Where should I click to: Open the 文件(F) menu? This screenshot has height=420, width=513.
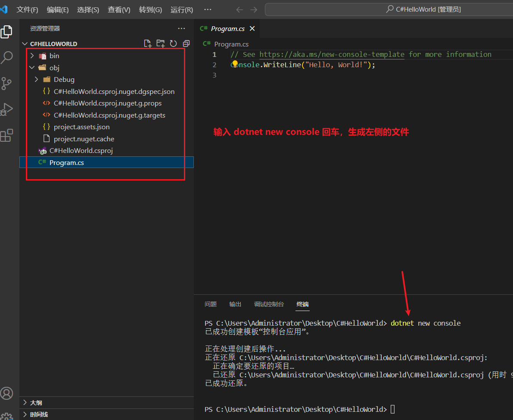[x=27, y=9]
